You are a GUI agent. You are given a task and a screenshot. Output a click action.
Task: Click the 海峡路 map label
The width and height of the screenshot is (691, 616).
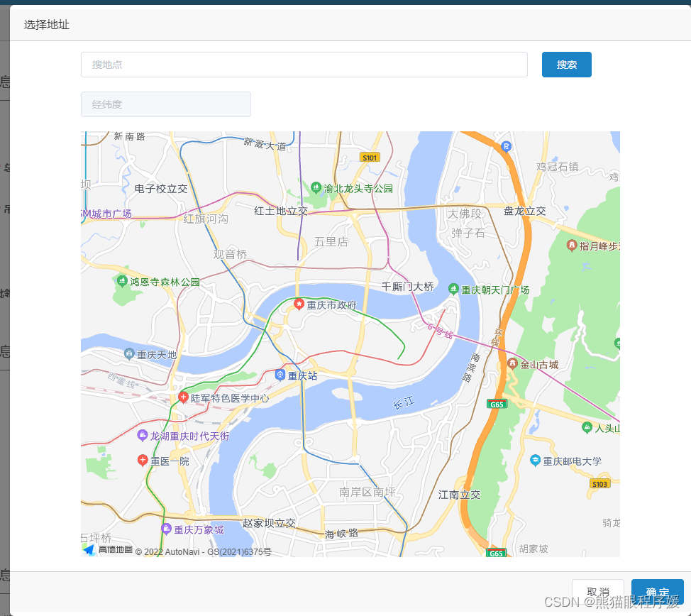[x=341, y=534]
